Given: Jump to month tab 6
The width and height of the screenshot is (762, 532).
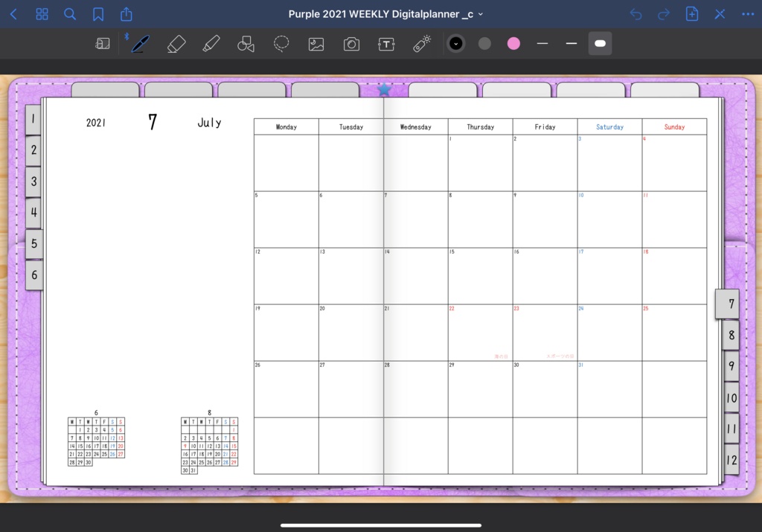Looking at the screenshot, I should coord(34,275).
